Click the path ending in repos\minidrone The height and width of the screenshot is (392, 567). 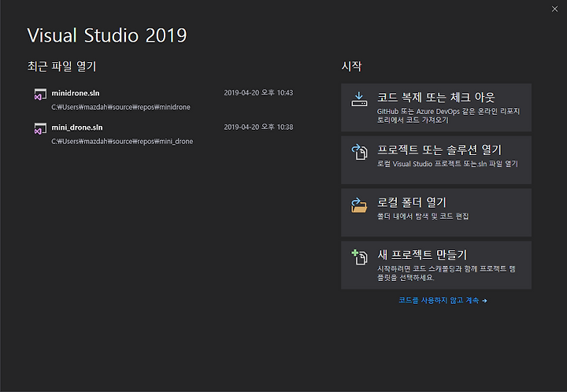(x=120, y=107)
